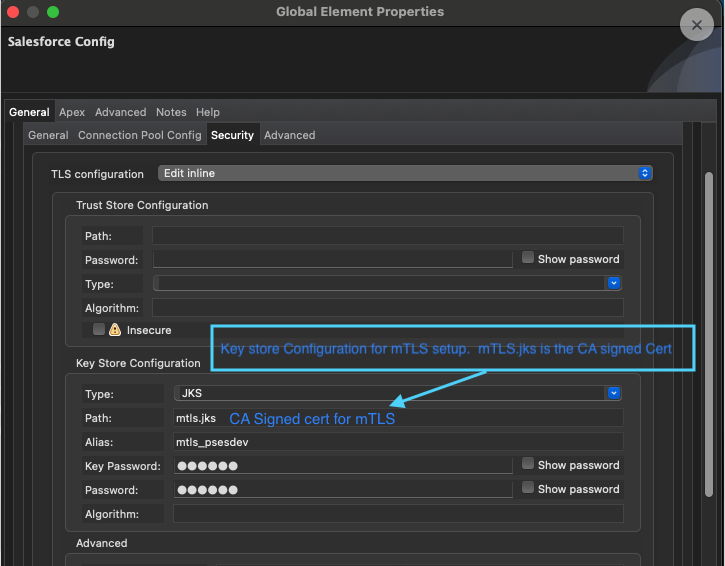Open the top-level Advanced tab
This screenshot has width=725, height=566.
pyautogui.click(x=121, y=112)
